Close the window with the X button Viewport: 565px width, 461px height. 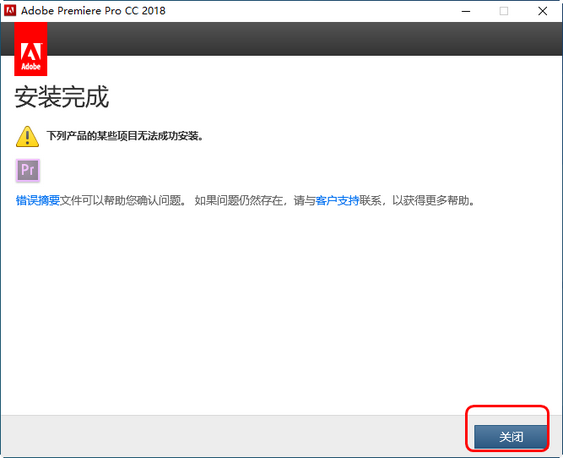coord(542,11)
